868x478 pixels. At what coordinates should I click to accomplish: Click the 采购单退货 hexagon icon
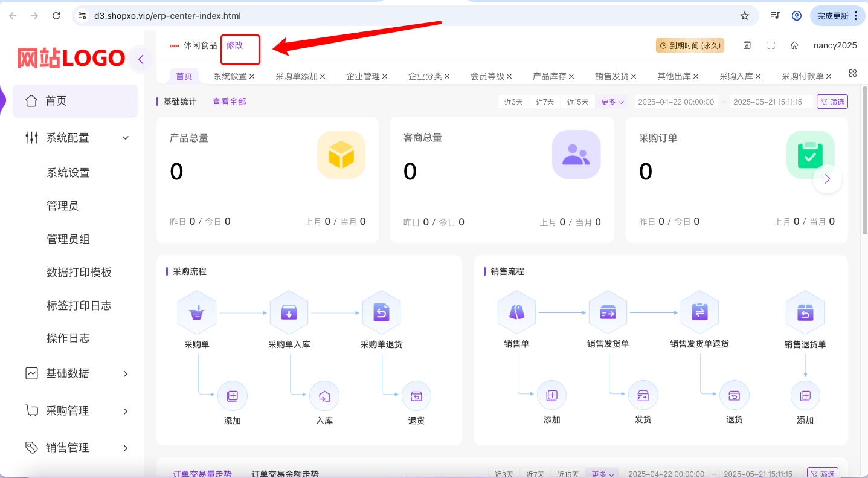pyautogui.click(x=382, y=312)
